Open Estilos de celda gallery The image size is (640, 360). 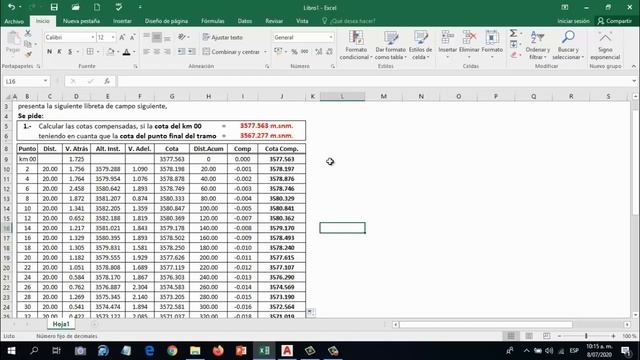(420, 45)
